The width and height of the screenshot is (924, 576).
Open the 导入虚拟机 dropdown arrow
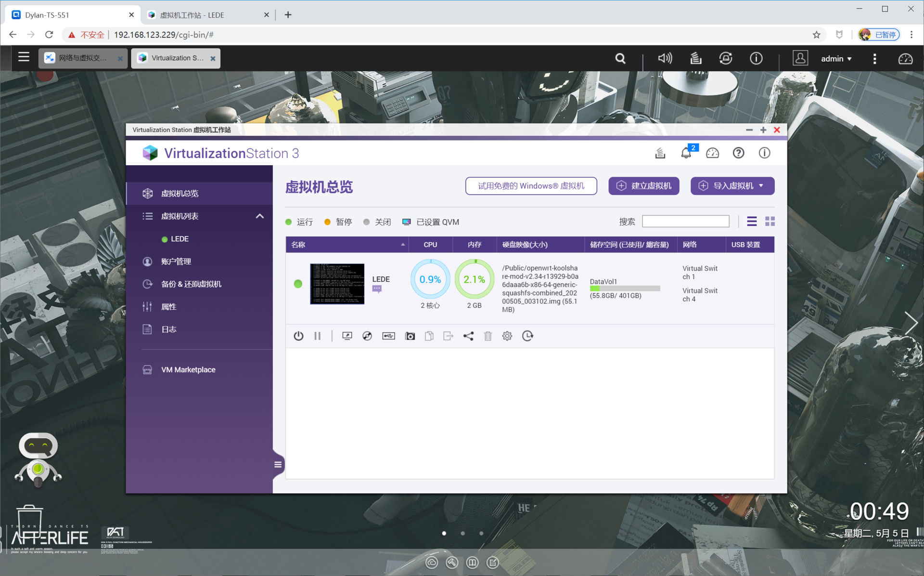click(x=761, y=186)
